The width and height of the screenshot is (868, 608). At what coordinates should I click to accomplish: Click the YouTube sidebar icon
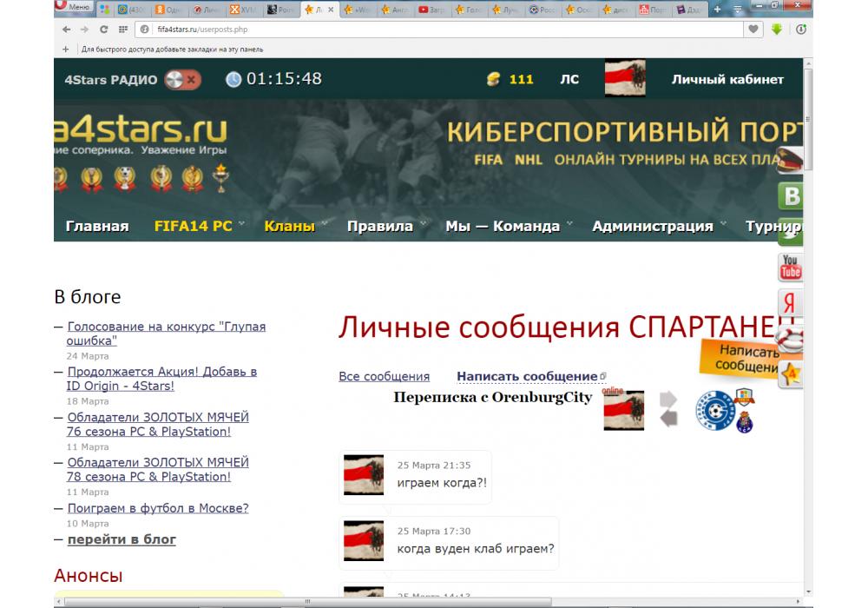pyautogui.click(x=790, y=268)
